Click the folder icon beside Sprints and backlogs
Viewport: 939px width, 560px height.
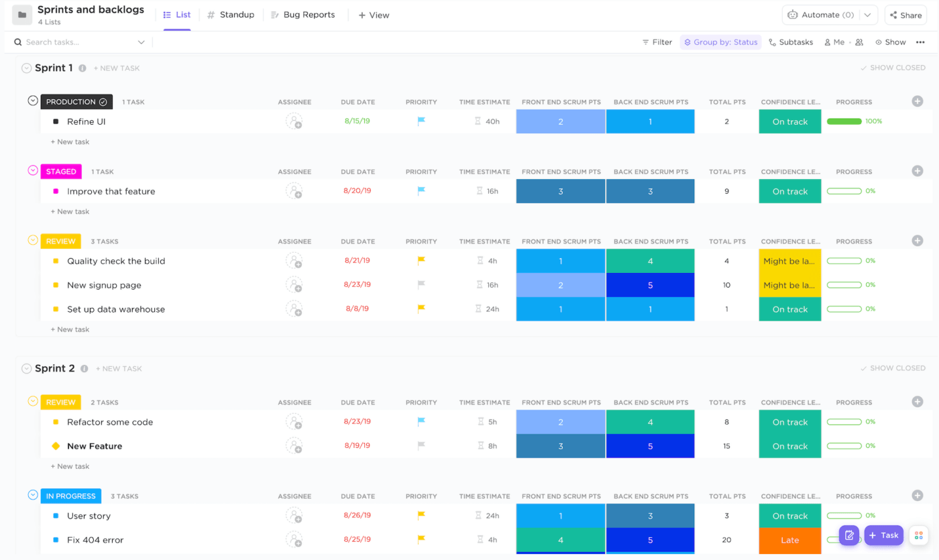pyautogui.click(x=22, y=15)
